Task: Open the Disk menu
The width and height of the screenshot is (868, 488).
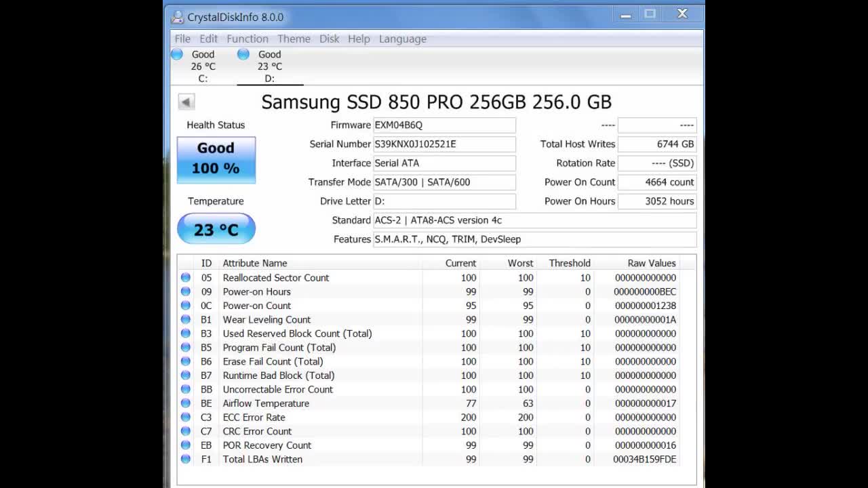Action: tap(330, 39)
